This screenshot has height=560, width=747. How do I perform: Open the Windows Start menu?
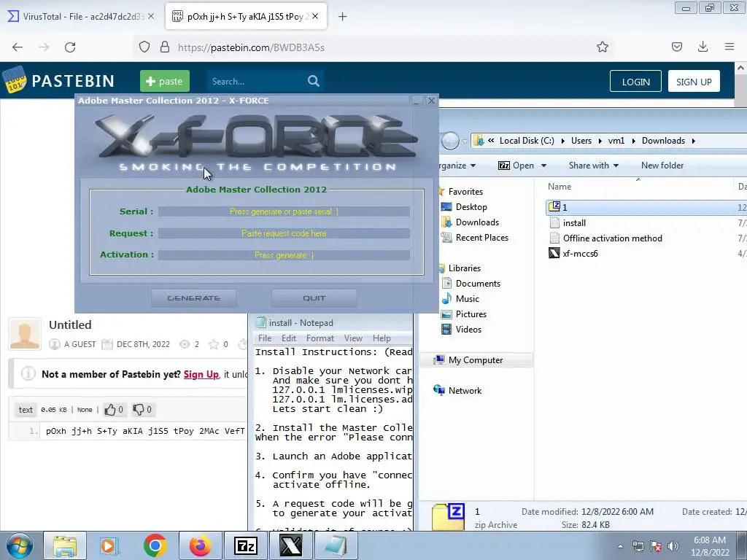coord(19,545)
